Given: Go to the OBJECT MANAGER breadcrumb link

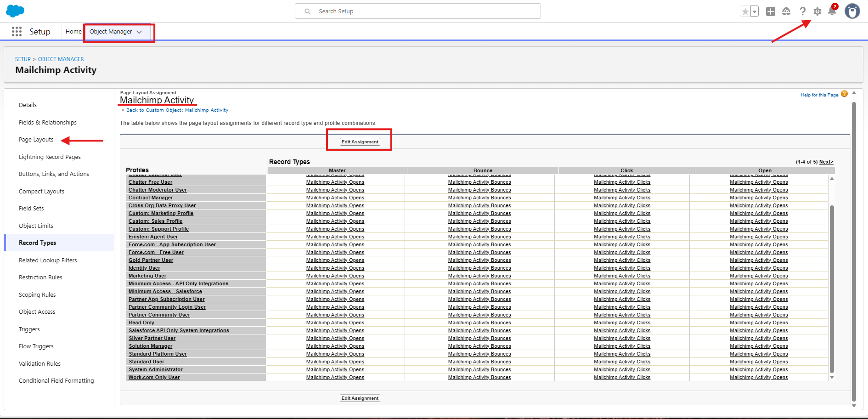Looking at the screenshot, I should 61,59.
